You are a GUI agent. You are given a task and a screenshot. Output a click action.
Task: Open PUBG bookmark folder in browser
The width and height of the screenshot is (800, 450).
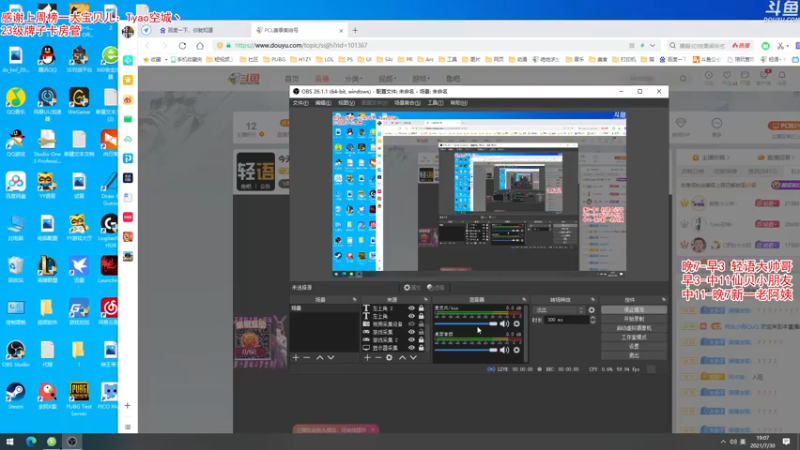274,60
